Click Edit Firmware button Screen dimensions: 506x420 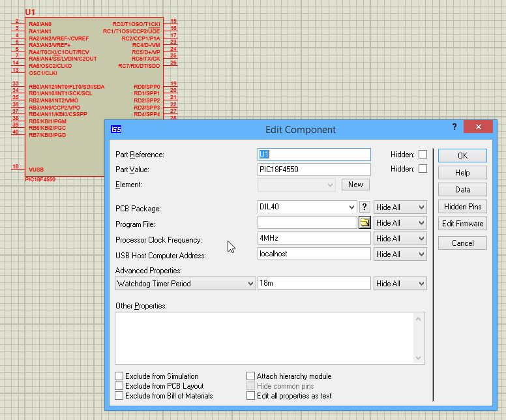tap(462, 224)
